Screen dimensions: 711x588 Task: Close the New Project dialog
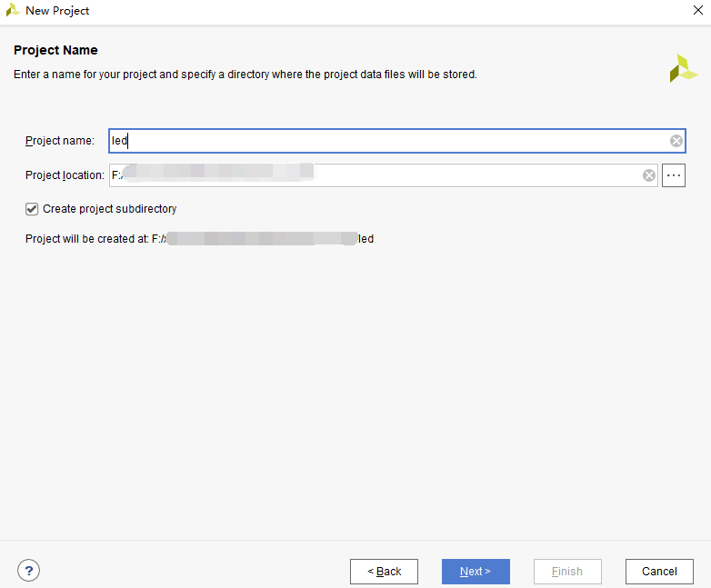coord(696,10)
